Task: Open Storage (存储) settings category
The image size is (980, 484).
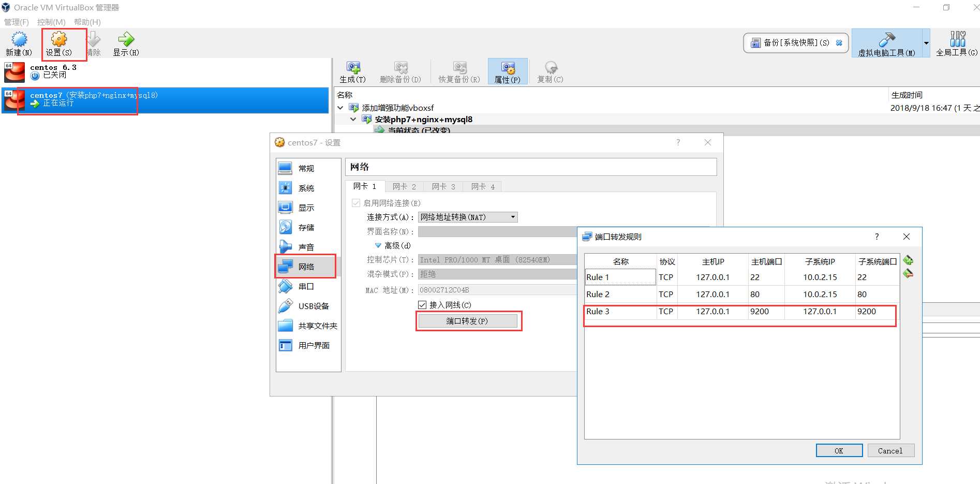Action: click(x=308, y=227)
